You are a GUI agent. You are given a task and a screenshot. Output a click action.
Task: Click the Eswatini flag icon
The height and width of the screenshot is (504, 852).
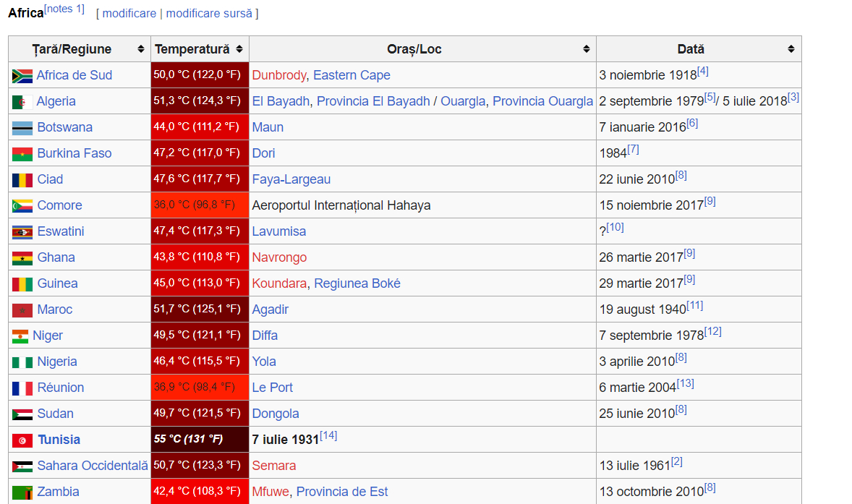point(22,232)
